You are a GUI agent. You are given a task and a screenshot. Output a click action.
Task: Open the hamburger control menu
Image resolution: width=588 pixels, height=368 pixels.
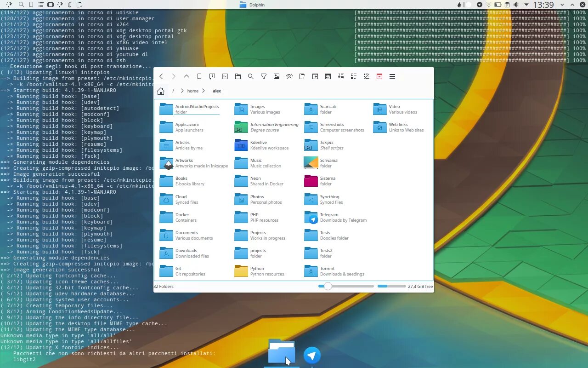click(392, 76)
